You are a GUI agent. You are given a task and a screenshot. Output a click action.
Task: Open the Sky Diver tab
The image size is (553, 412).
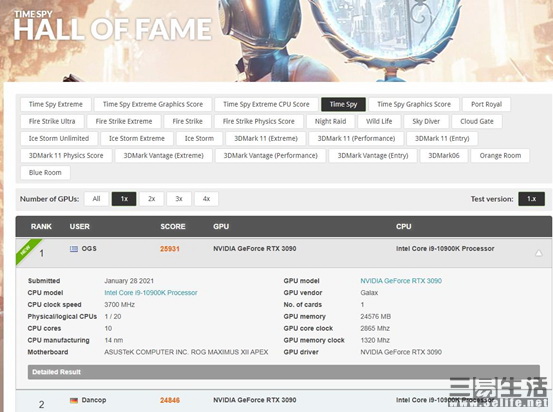click(426, 121)
